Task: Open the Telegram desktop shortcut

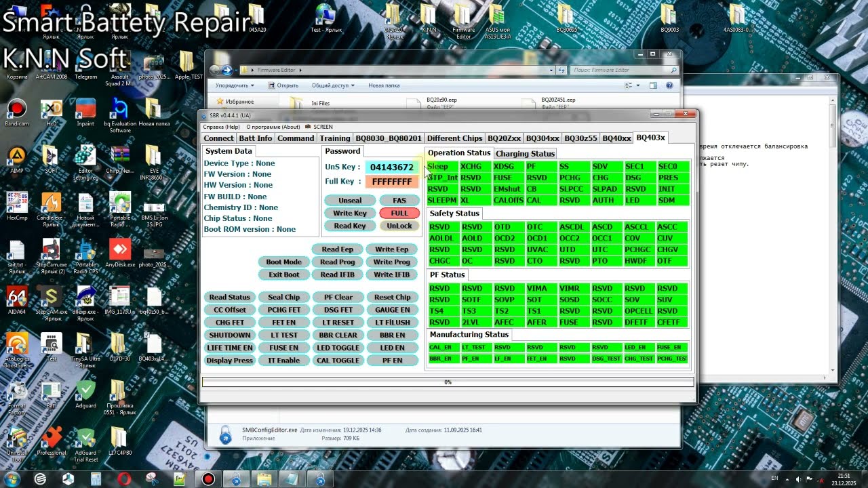Action: (86, 66)
